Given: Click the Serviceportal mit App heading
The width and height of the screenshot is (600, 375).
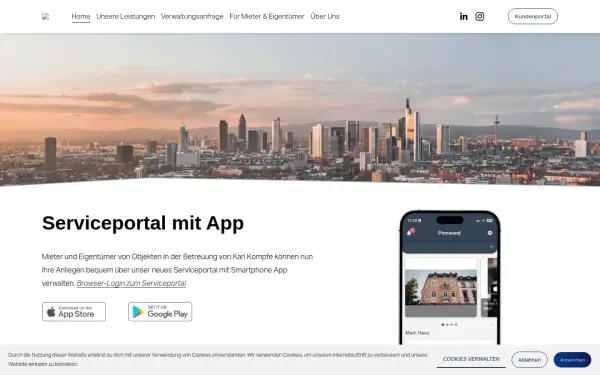Looking at the screenshot, I should pyautogui.click(x=143, y=223).
